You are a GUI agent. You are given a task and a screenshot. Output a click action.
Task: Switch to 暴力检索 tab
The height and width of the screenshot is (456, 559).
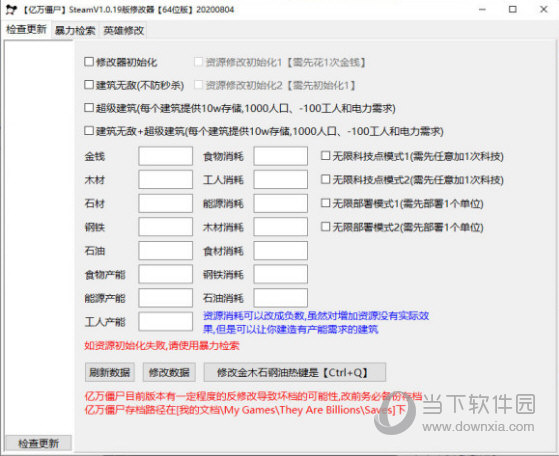tap(75, 31)
